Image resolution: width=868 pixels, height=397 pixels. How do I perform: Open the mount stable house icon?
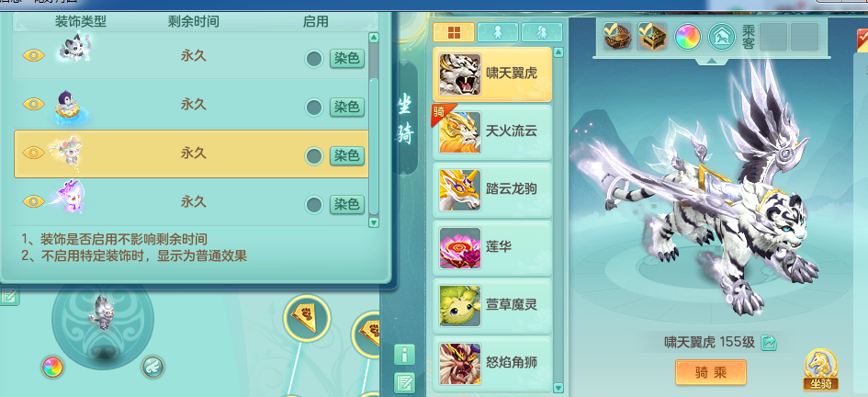[x=722, y=37]
